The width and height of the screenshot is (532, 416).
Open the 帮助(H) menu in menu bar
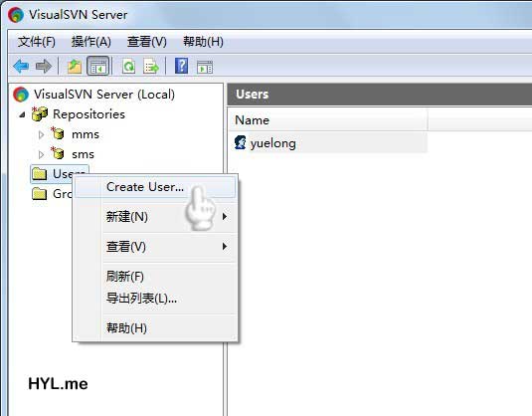[203, 42]
